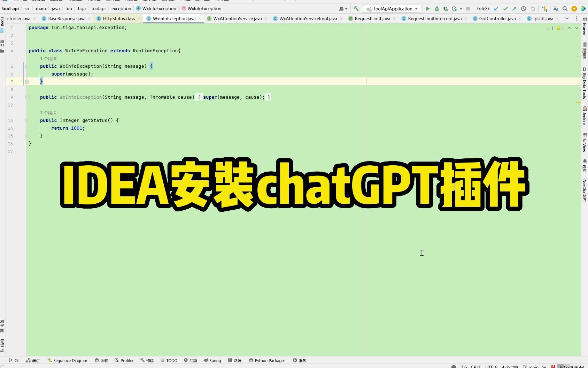Viewport: 588px width, 368px height.
Task: Show hidden editor tabs chevron
Action: tap(567, 18)
